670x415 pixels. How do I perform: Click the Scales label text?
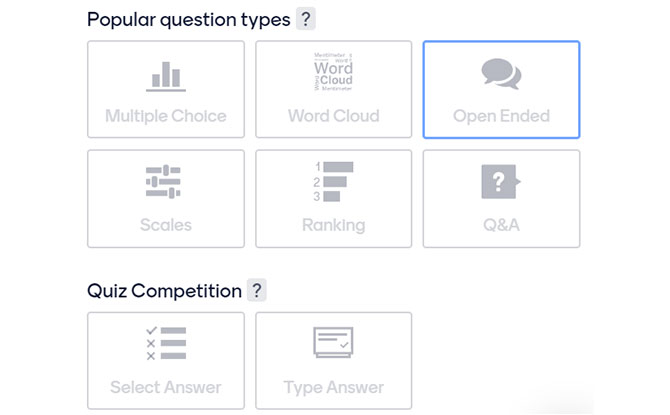[x=166, y=225]
